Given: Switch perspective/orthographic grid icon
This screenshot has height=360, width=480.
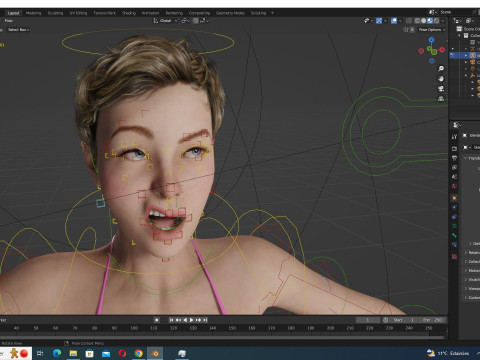Looking at the screenshot, I should coord(441,99).
